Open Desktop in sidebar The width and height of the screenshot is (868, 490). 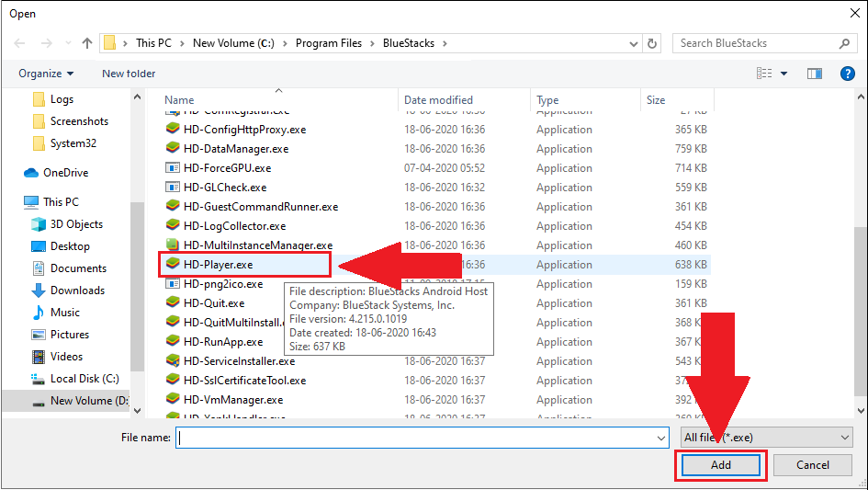tap(61, 246)
